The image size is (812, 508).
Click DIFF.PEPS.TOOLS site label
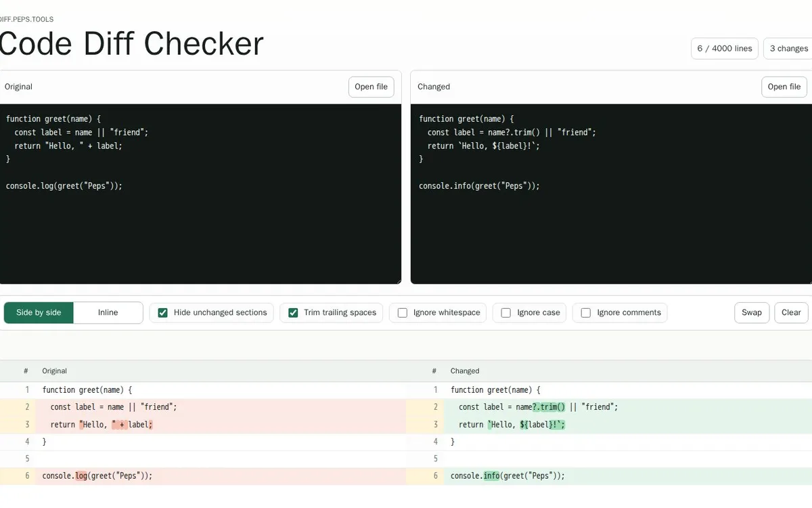(x=26, y=20)
